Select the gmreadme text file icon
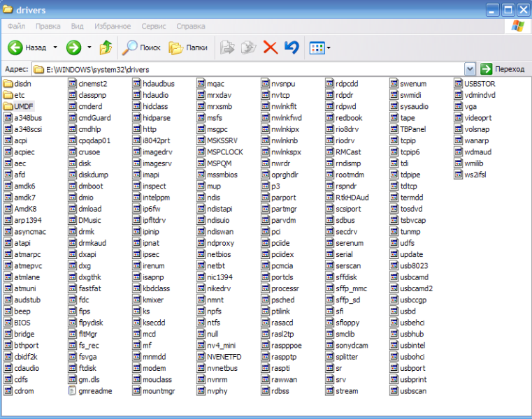Screen dimensions: 532x419 pos(72,391)
